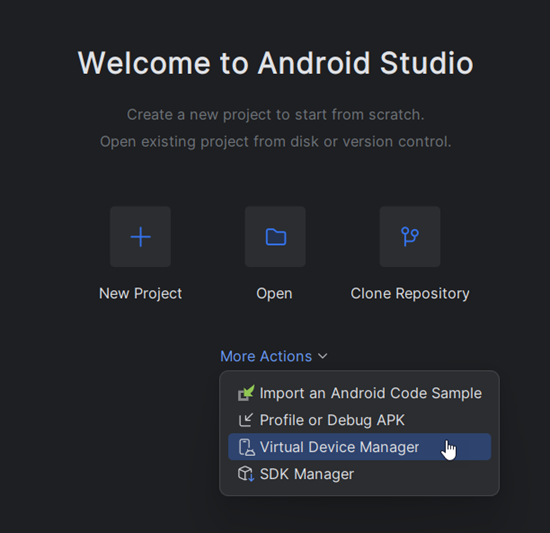Image resolution: width=550 pixels, height=533 pixels.
Task: Click the Welcome to Android Studio heading
Action: tap(276, 63)
